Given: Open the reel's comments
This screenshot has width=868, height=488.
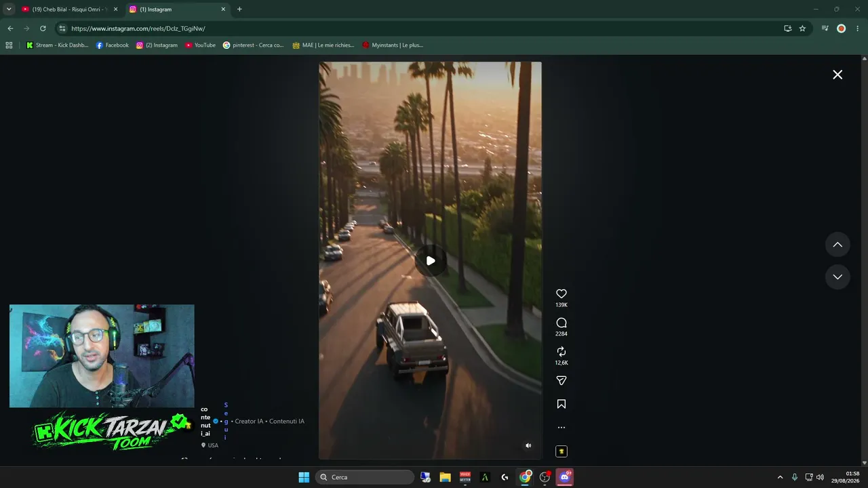Looking at the screenshot, I should tap(561, 323).
